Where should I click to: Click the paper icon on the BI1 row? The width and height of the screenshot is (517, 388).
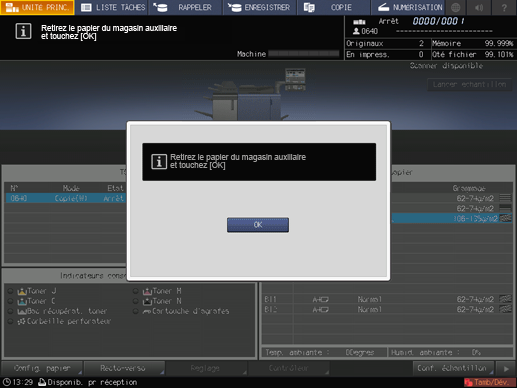click(x=505, y=299)
